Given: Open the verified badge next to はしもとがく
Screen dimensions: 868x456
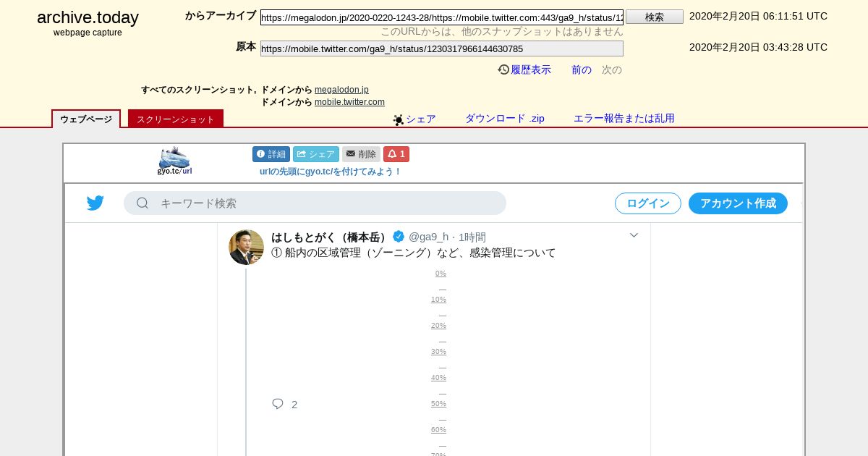Looking at the screenshot, I should [399, 237].
